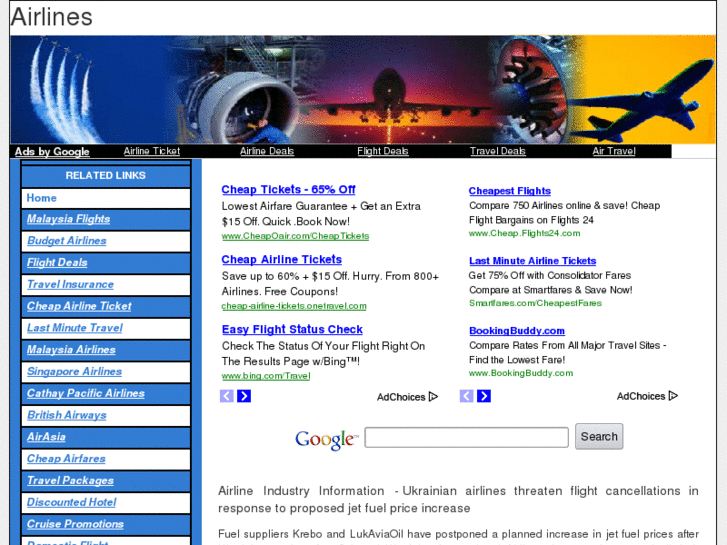Open Cheap Airfares sidebar link
Image resolution: width=727 pixels, height=545 pixels.
[x=66, y=459]
